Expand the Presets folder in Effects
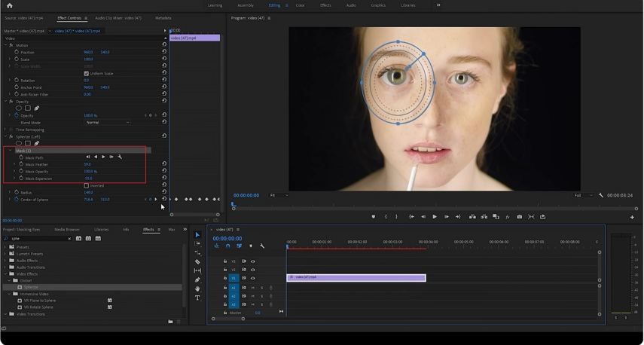Screen dimensions: 644x345 coord(5,247)
